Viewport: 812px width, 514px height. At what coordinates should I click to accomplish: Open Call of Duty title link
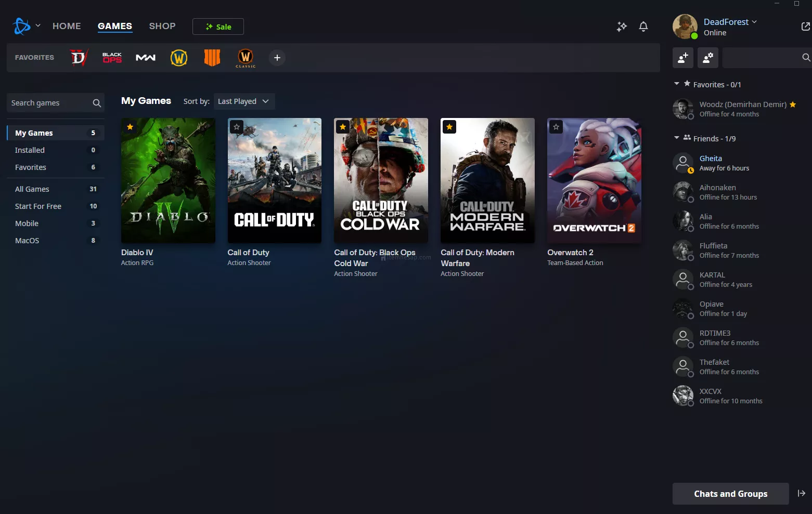pos(248,253)
